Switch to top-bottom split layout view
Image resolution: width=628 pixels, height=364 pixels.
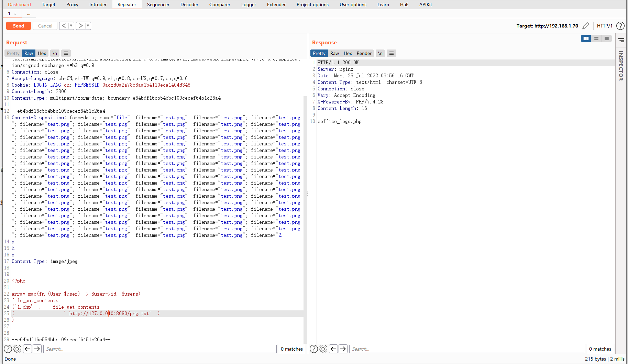point(596,38)
